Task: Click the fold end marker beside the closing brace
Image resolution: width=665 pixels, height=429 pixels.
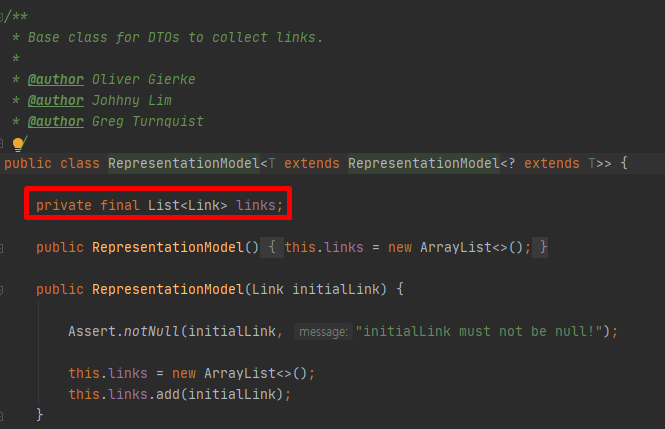Action: [1, 415]
